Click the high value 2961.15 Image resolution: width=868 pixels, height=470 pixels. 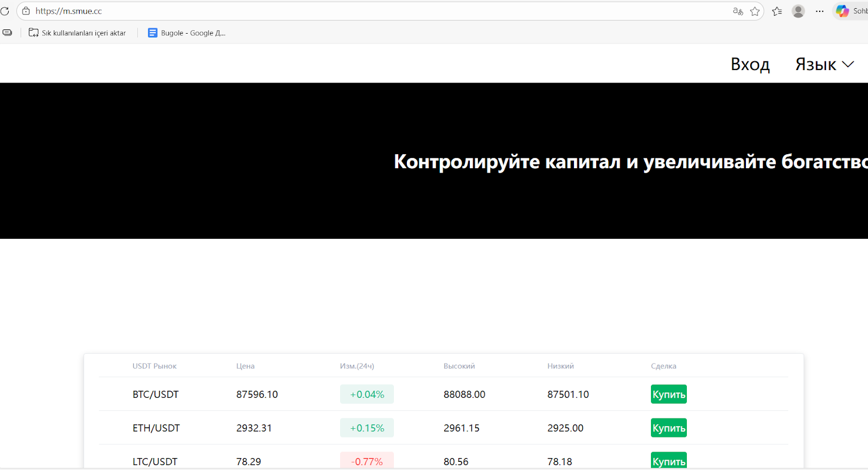click(462, 428)
